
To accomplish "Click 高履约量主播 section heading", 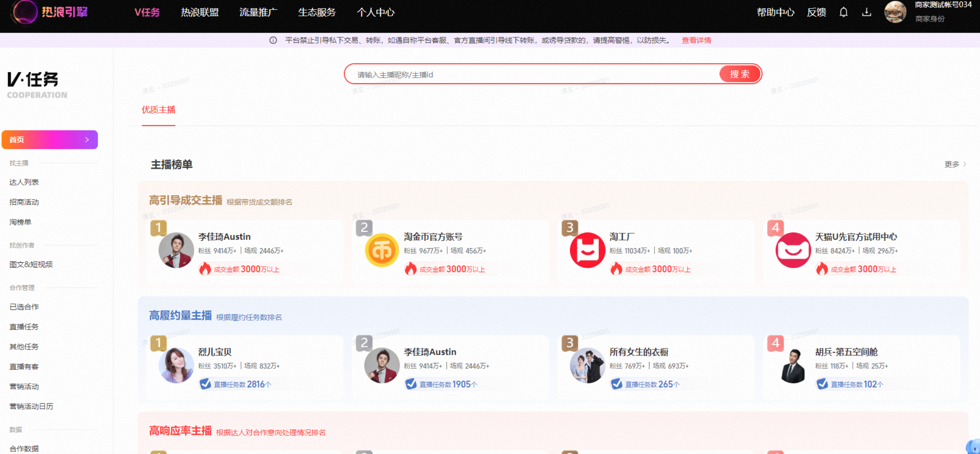I will pos(180,315).
